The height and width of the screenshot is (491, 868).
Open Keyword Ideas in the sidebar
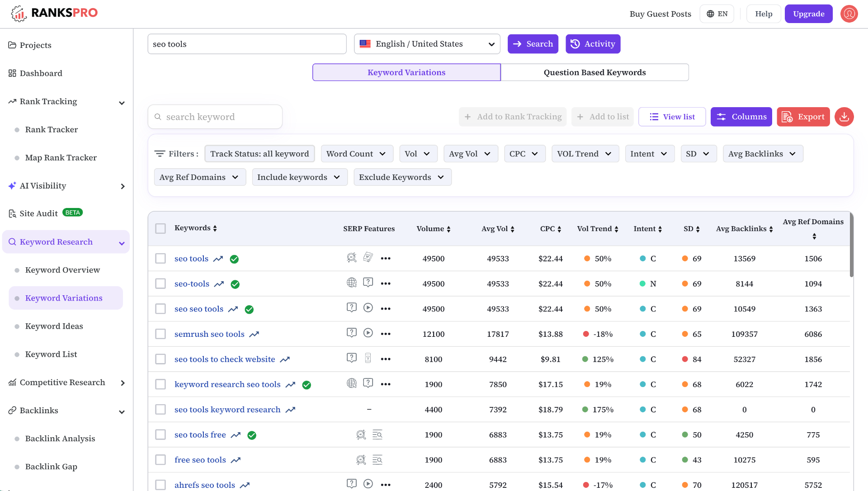pos(54,326)
